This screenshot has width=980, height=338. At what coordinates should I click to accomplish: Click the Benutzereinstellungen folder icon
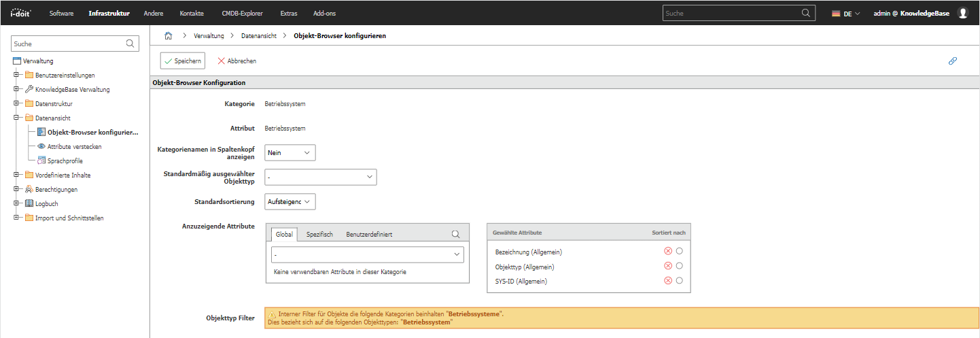point(29,75)
